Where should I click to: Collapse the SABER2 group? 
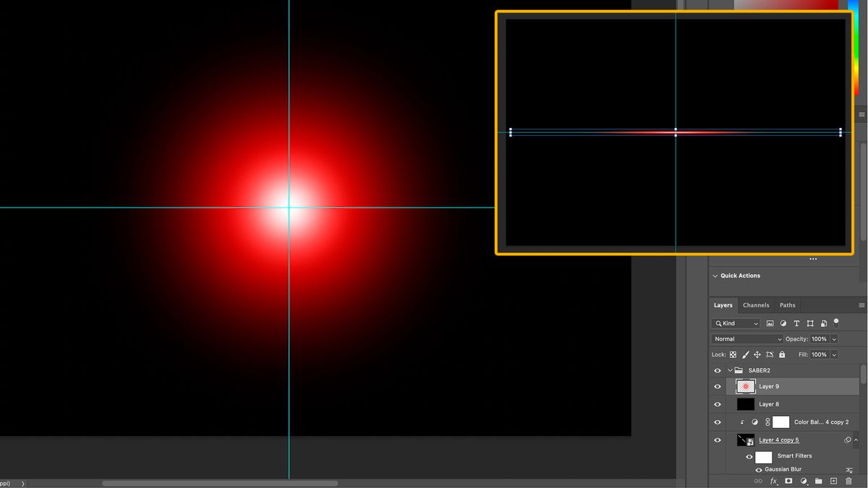pos(728,369)
